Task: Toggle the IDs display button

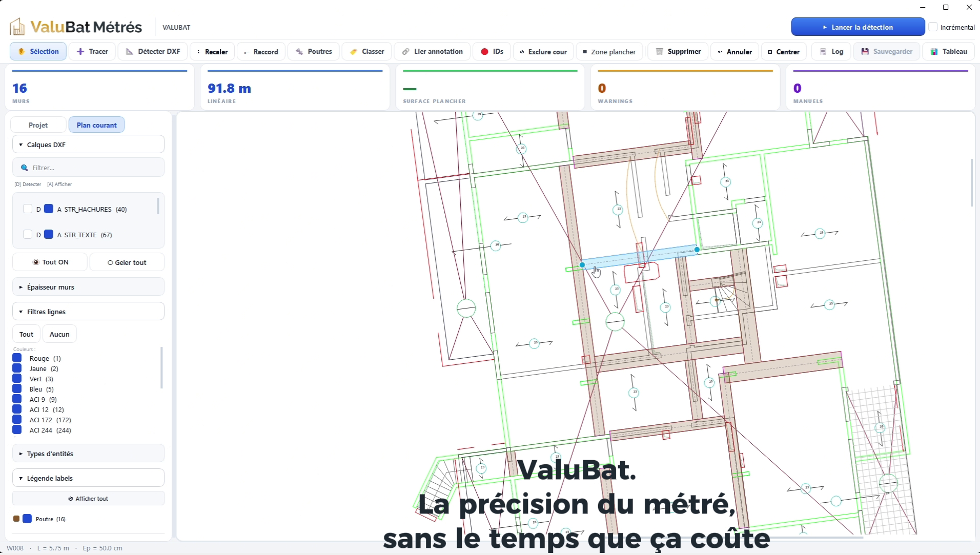Action: pyautogui.click(x=492, y=51)
